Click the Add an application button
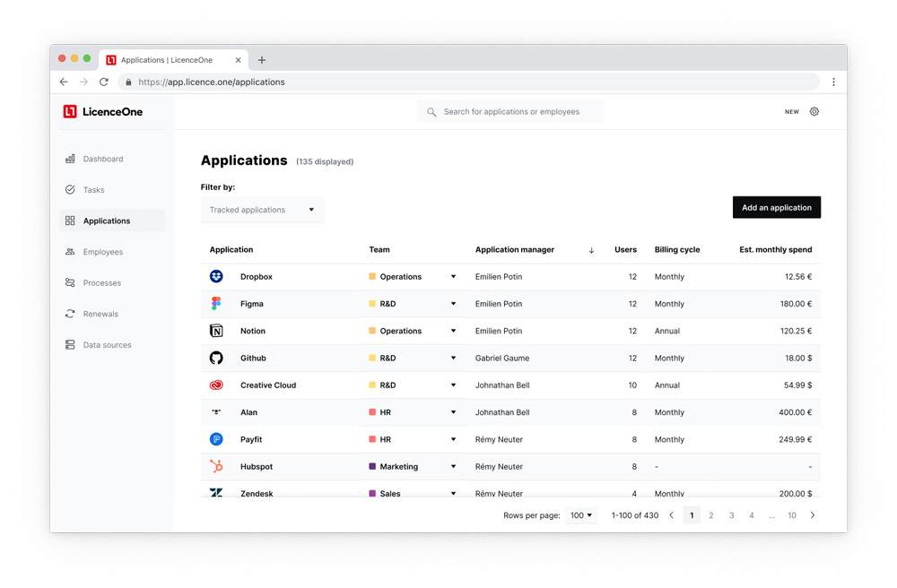Screen dimensions: 897x588 click(x=776, y=207)
